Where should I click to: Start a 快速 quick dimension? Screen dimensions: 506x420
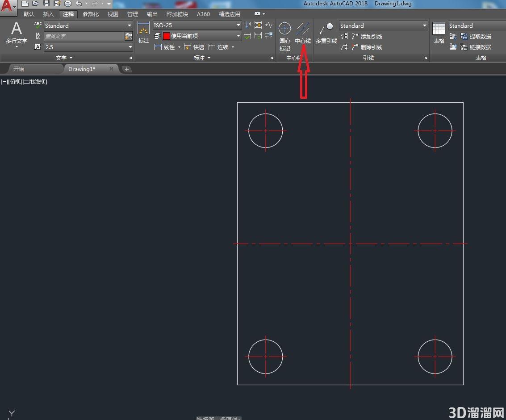[x=194, y=47]
